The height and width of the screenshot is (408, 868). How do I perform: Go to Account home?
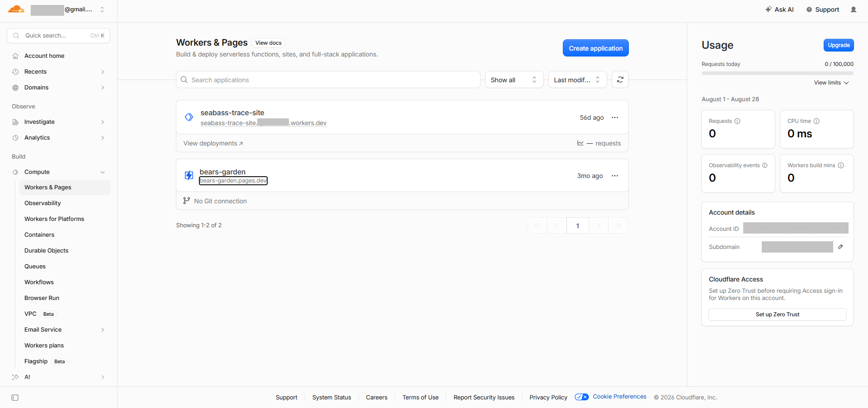(44, 56)
